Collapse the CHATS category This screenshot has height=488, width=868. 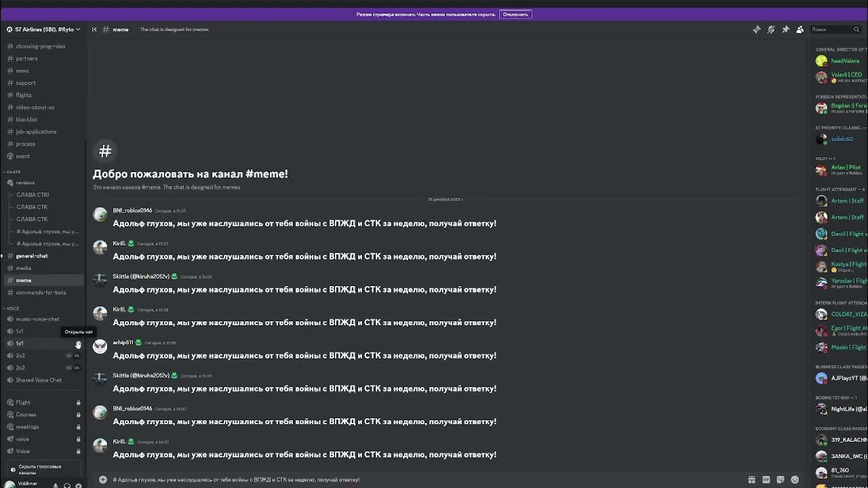tap(13, 172)
